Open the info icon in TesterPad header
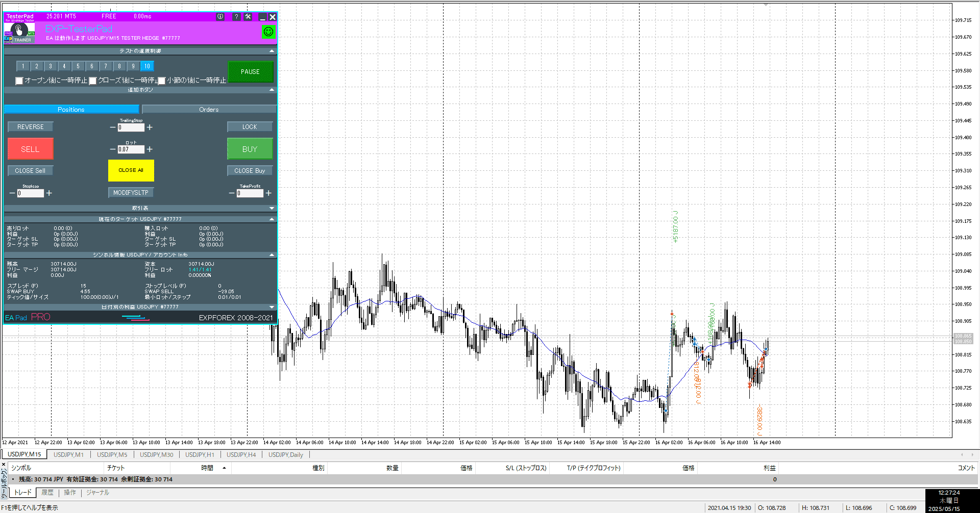This screenshot has width=980, height=513. (220, 17)
